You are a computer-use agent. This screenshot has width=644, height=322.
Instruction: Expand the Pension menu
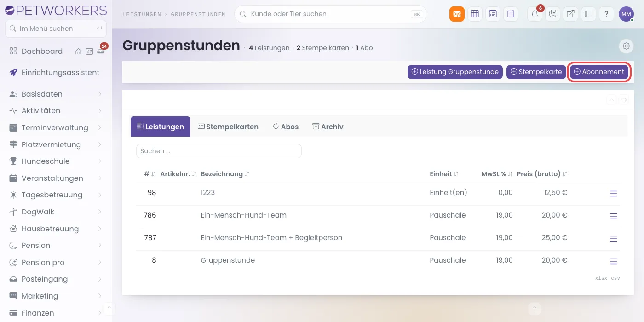coord(56,246)
